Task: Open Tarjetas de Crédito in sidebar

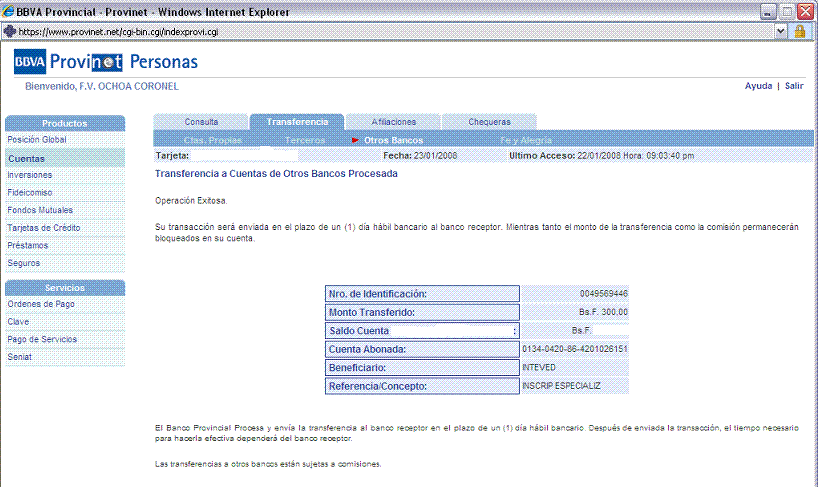Action: coord(43,228)
